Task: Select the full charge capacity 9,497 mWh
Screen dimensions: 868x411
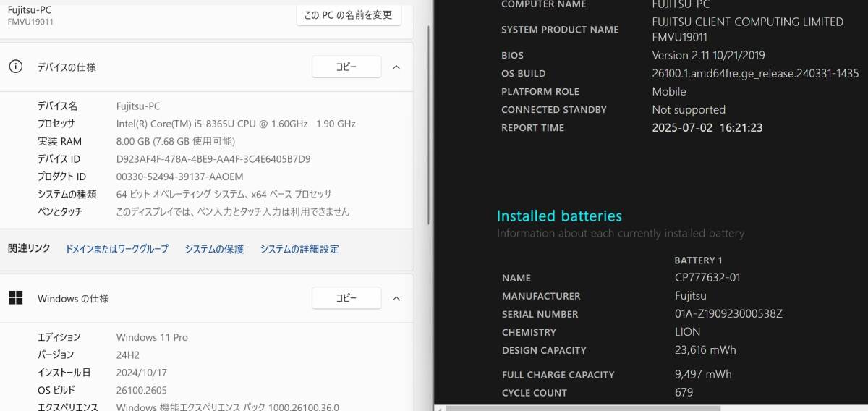Action: point(703,374)
